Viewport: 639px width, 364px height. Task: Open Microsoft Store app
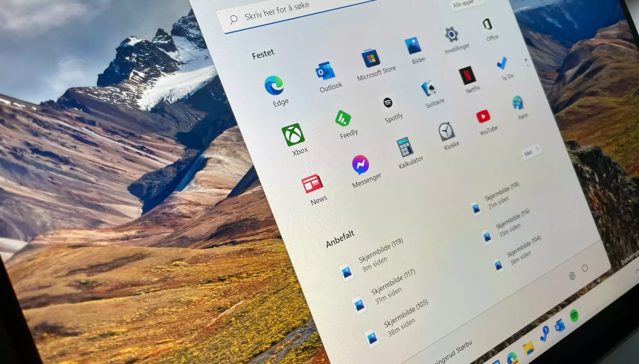371,59
